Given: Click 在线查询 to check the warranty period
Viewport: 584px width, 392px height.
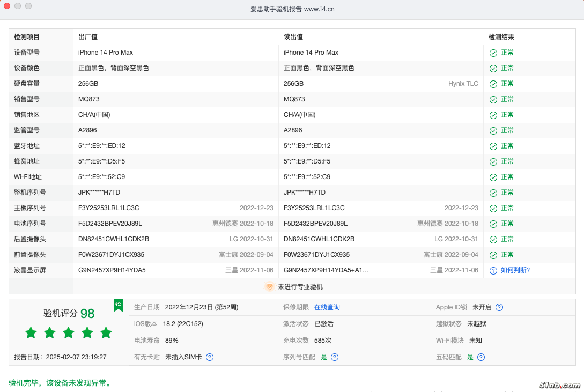Looking at the screenshot, I should coord(327,307).
